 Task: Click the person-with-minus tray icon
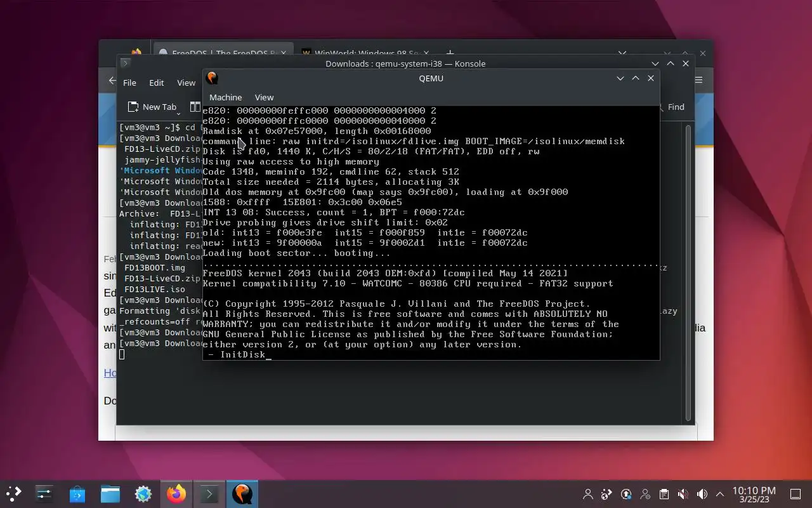[645, 494]
